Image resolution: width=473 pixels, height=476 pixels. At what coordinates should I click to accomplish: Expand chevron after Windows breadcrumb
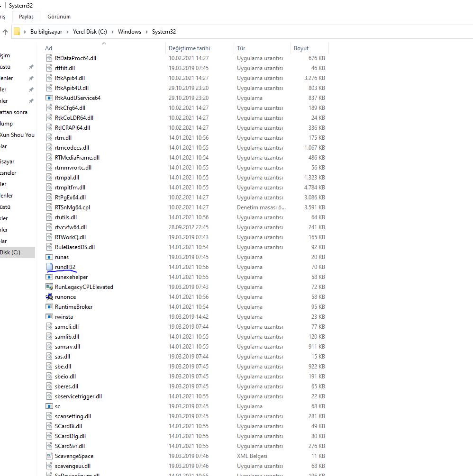[146, 32]
